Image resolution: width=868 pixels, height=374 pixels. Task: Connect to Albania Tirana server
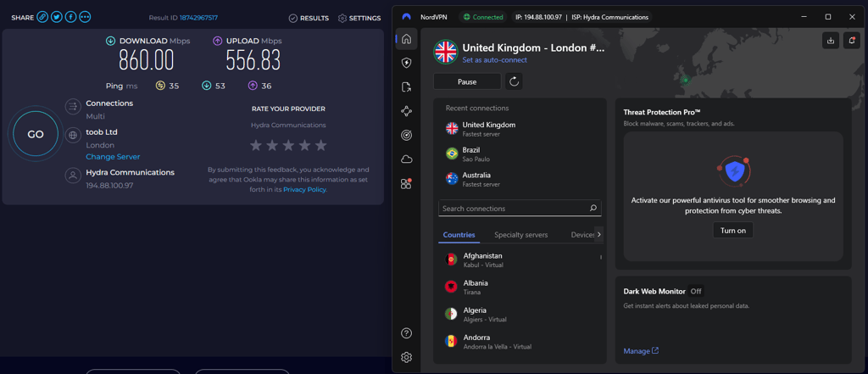pos(520,287)
